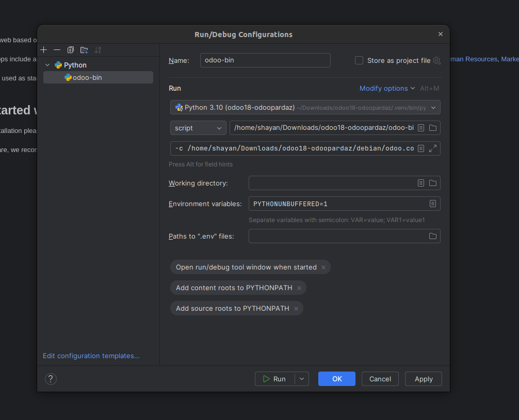519x420 pixels.
Task: Open Modify options menu
Action: (387, 88)
